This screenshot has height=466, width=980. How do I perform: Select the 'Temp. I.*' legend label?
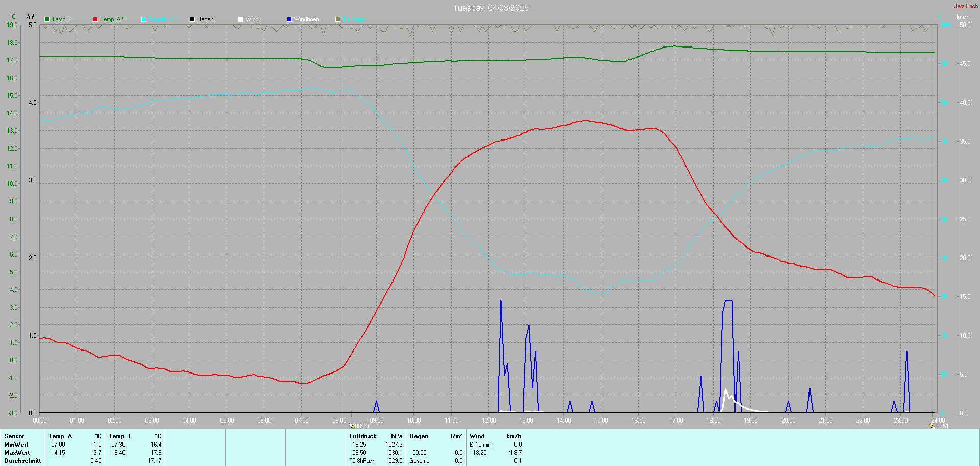click(63, 19)
